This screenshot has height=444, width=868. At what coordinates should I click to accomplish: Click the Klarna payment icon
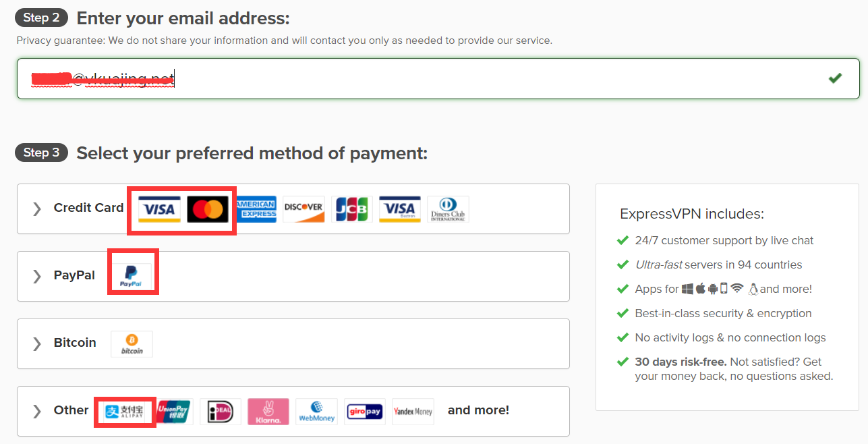pyautogui.click(x=268, y=411)
